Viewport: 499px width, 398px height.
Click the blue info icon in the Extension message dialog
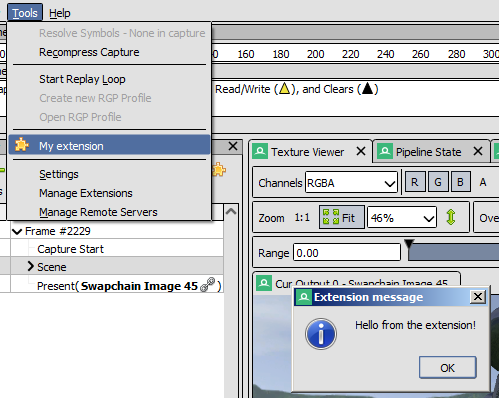click(321, 334)
